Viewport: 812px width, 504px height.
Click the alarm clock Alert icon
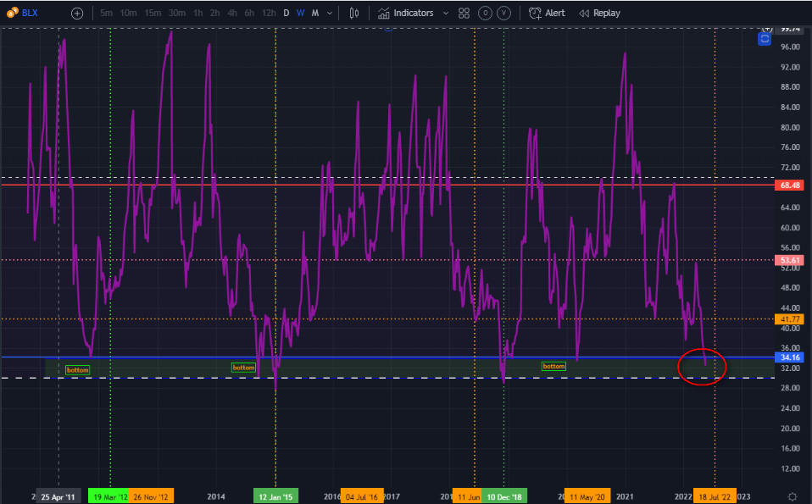535,13
